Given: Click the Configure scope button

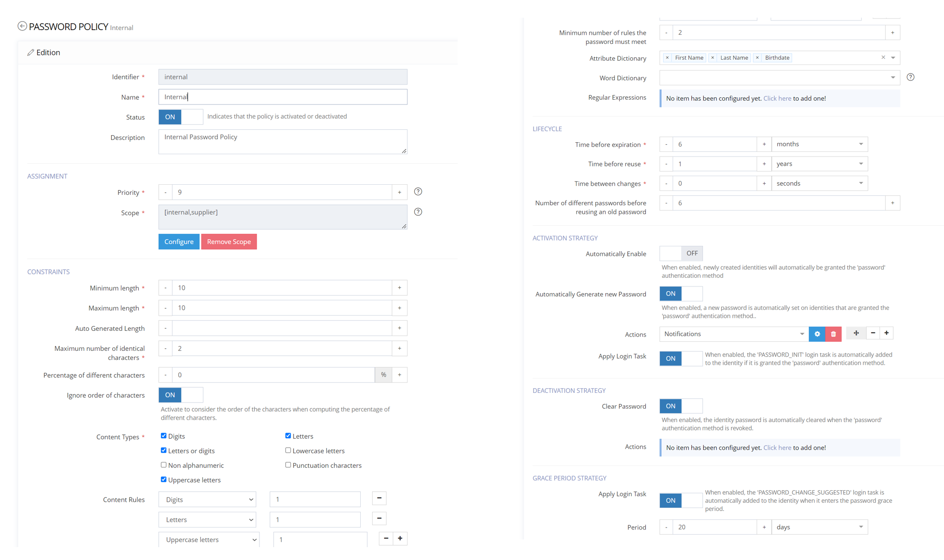Looking at the screenshot, I should click(179, 242).
